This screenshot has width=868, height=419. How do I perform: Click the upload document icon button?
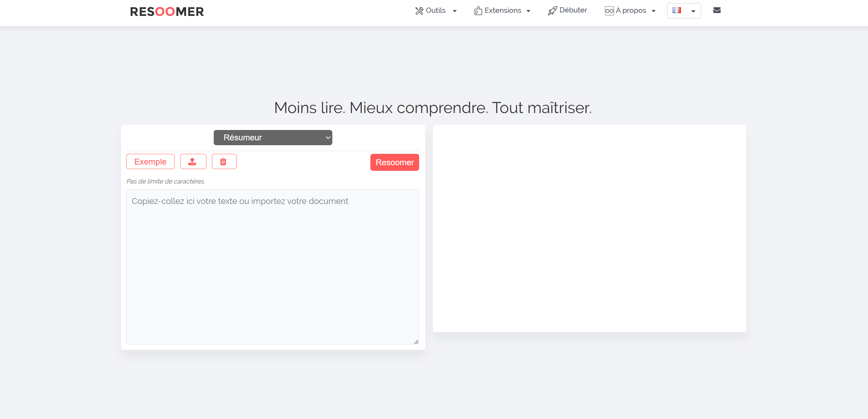pos(193,161)
